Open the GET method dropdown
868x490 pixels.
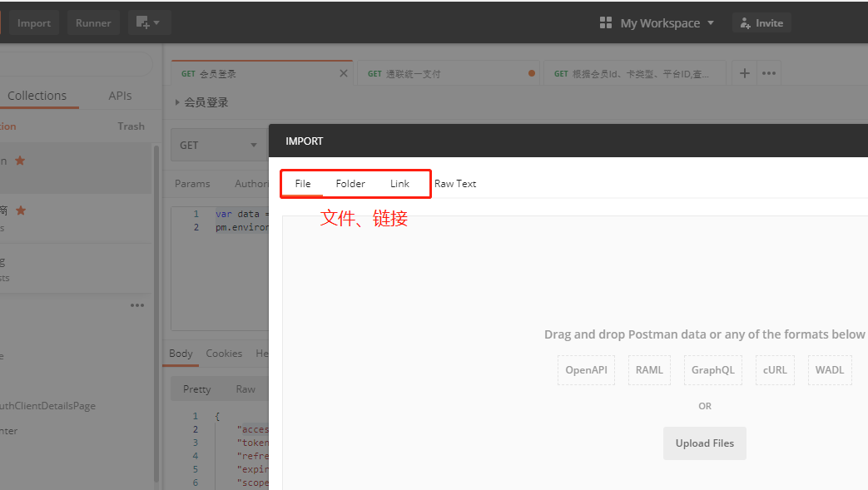coord(218,145)
